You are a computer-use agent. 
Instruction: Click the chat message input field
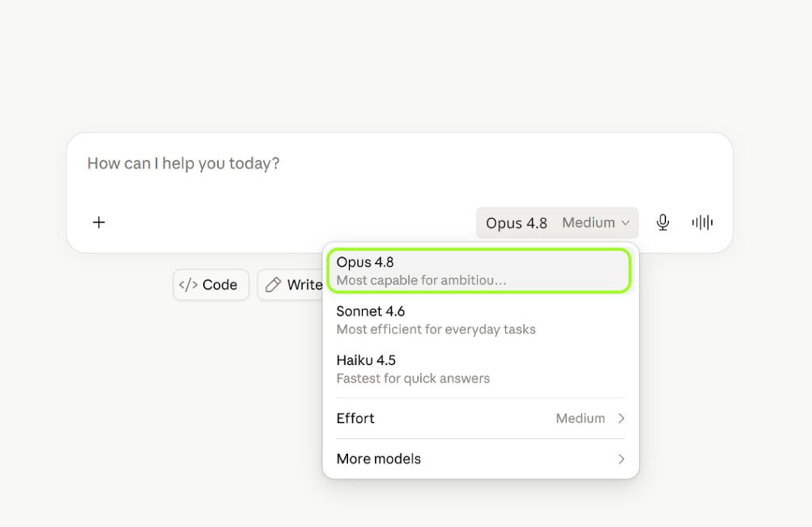399,163
